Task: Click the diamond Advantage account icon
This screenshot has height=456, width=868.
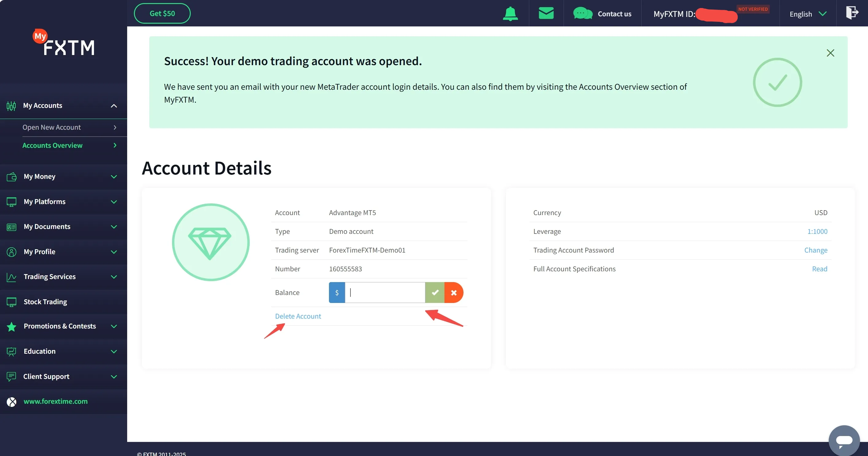Action: click(211, 242)
